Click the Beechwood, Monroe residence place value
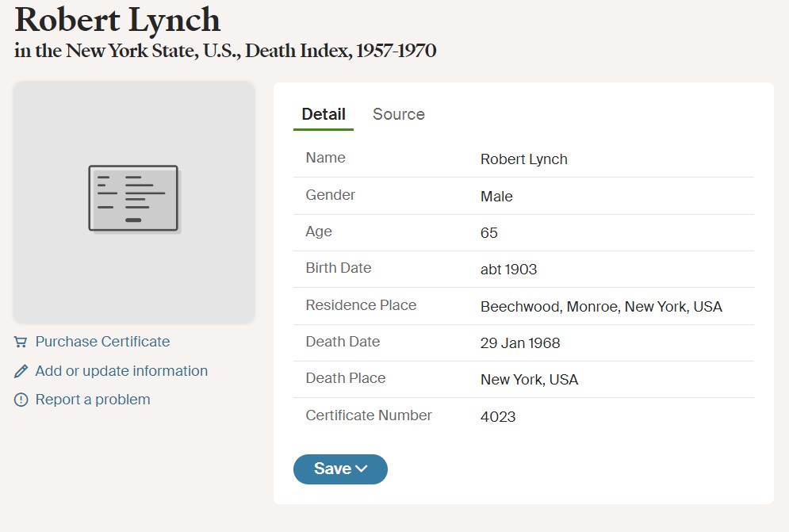Viewport: 789px width, 532px height. (600, 307)
